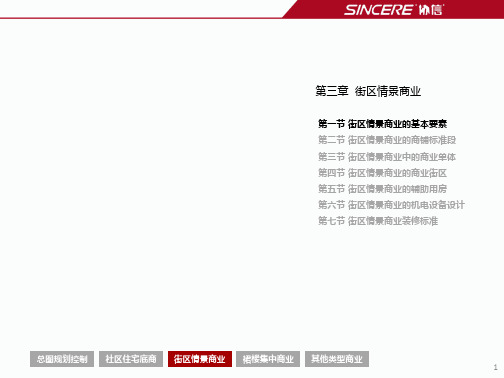Open the 社区住宅底商 navigation tab

coord(131,359)
